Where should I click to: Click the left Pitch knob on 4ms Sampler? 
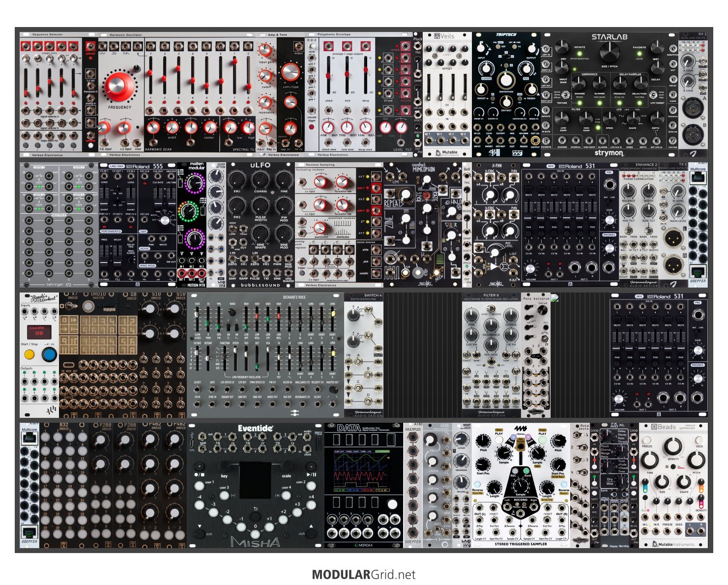point(483,441)
